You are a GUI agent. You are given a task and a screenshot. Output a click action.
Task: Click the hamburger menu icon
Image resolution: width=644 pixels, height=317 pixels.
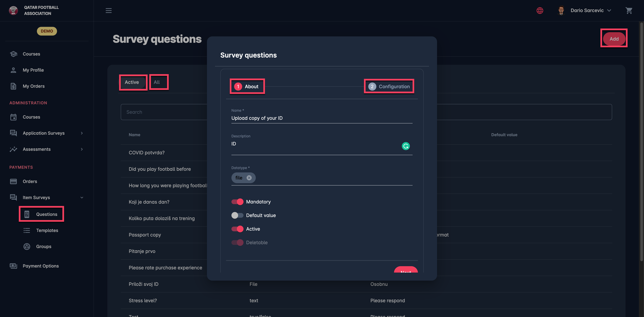109,11
